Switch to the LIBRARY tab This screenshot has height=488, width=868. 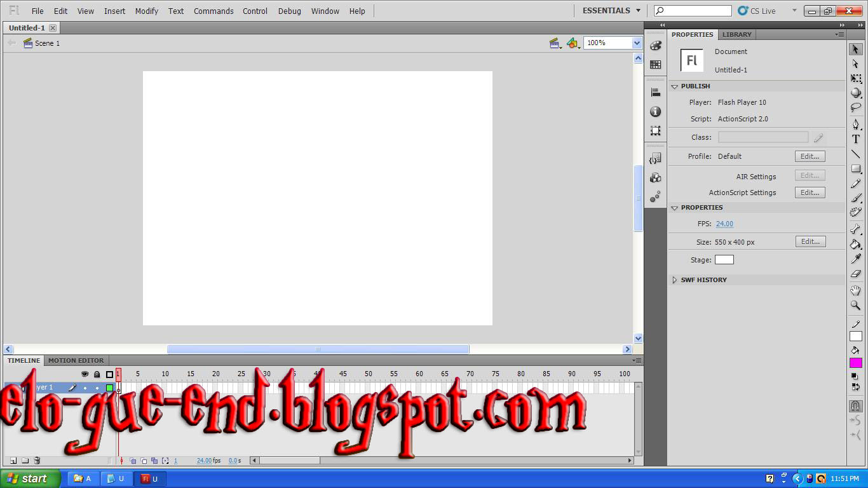tap(736, 34)
